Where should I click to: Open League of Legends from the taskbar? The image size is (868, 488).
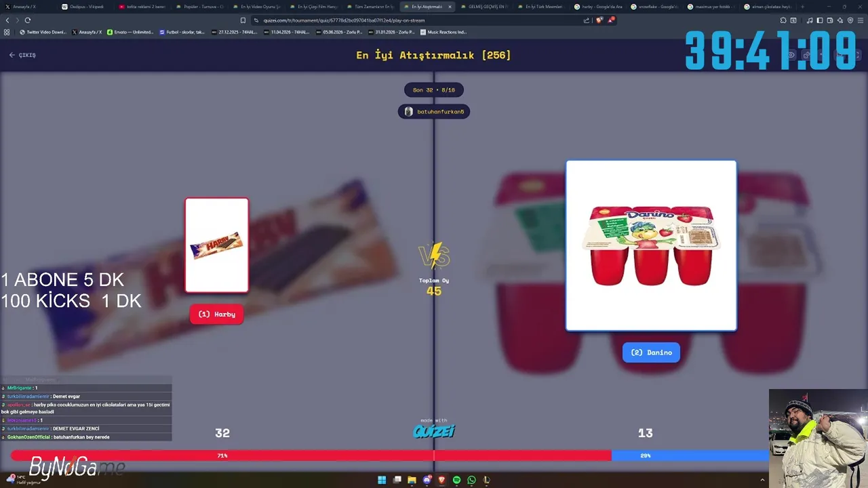486,480
